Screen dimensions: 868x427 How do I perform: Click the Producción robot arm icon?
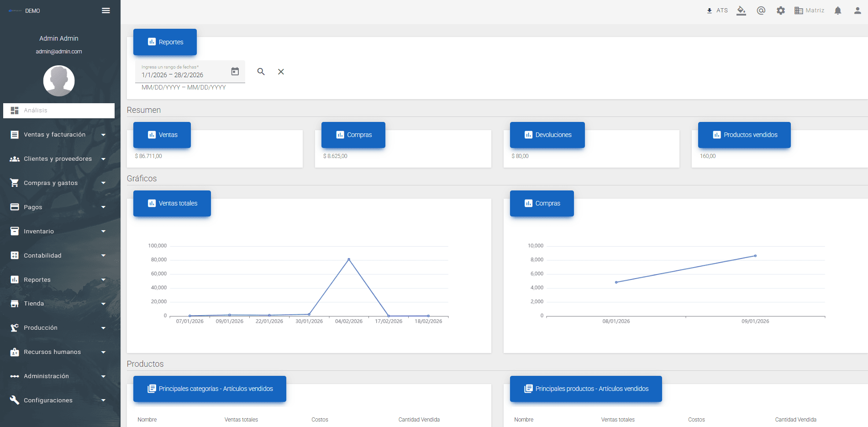pos(15,328)
